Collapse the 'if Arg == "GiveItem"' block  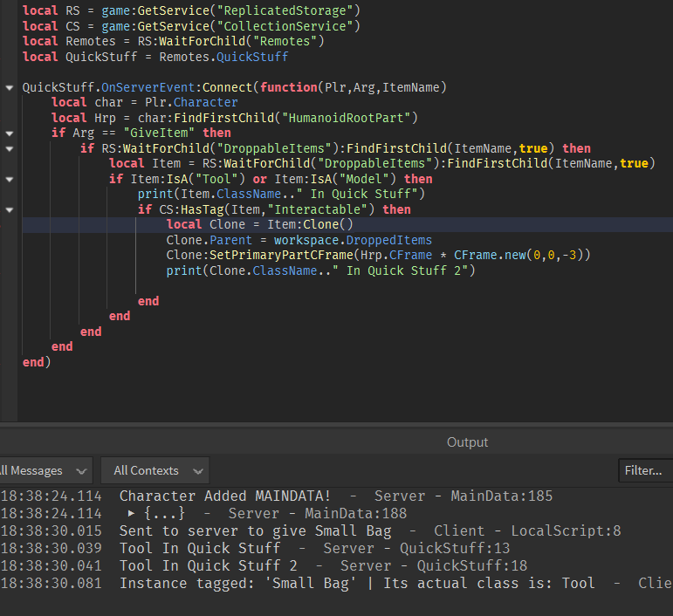(9, 133)
